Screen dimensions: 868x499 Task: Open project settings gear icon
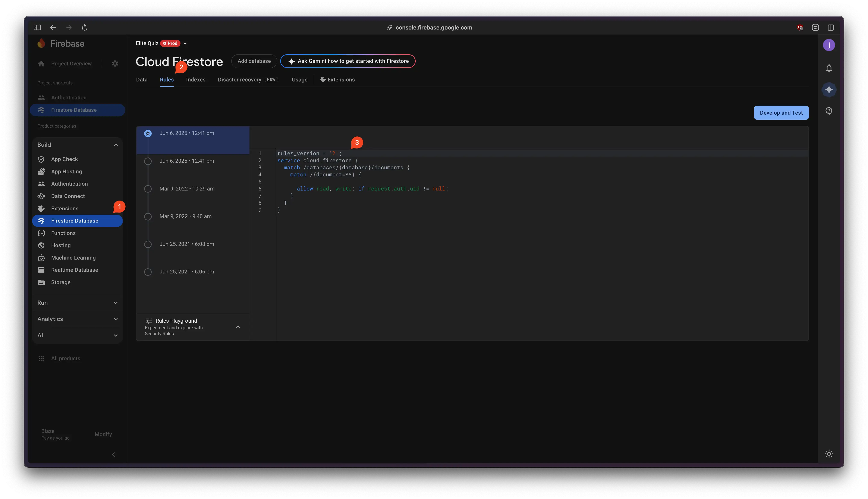coord(115,64)
